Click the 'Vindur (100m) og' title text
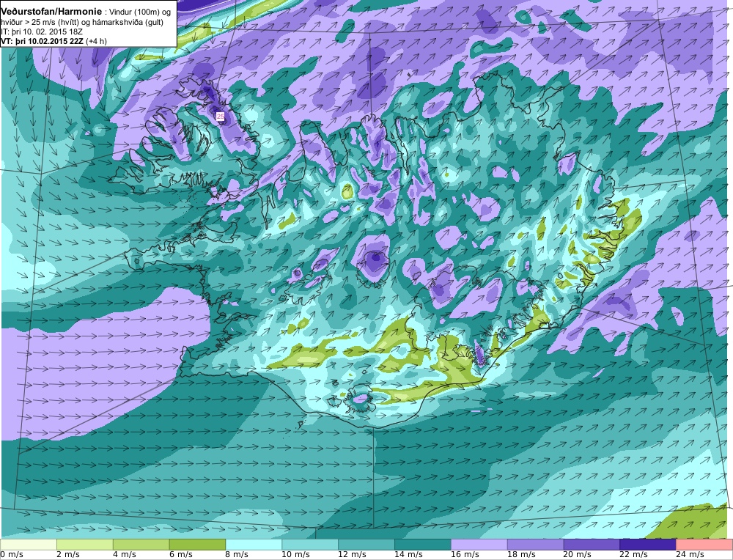 click(140, 12)
